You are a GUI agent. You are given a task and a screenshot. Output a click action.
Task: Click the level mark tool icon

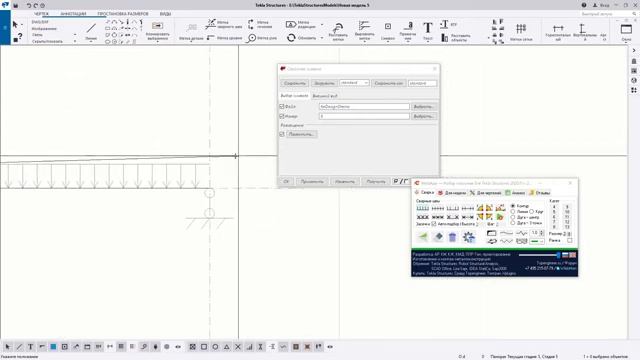point(211,38)
